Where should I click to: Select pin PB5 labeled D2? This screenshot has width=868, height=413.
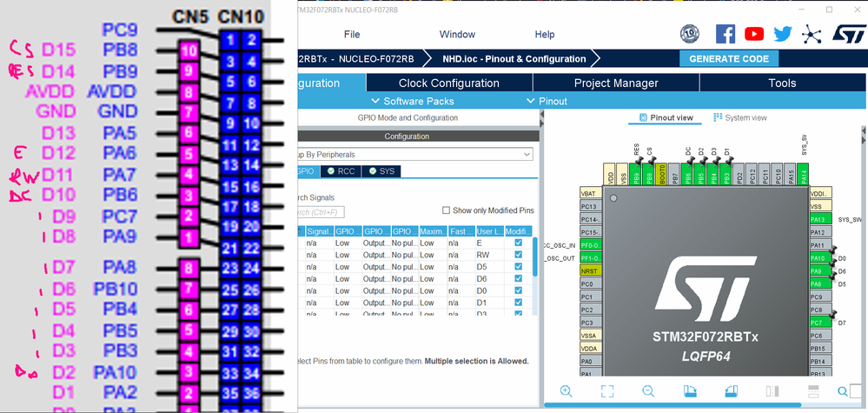(x=700, y=176)
